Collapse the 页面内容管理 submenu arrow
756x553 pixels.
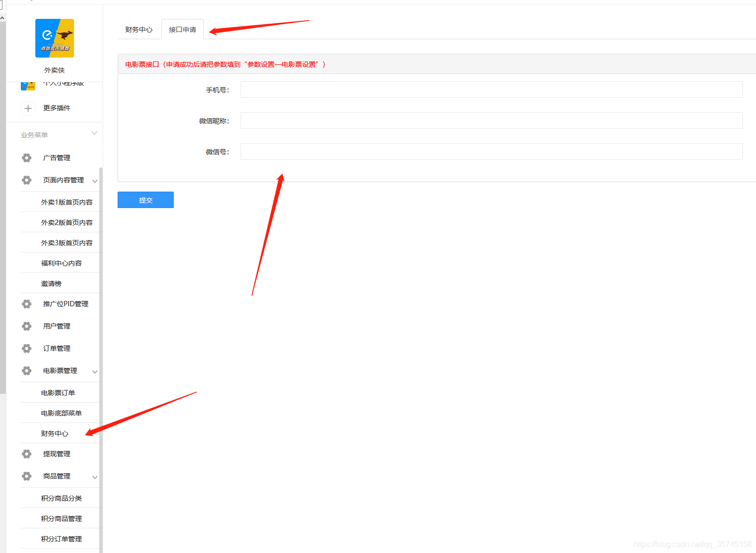95,181
